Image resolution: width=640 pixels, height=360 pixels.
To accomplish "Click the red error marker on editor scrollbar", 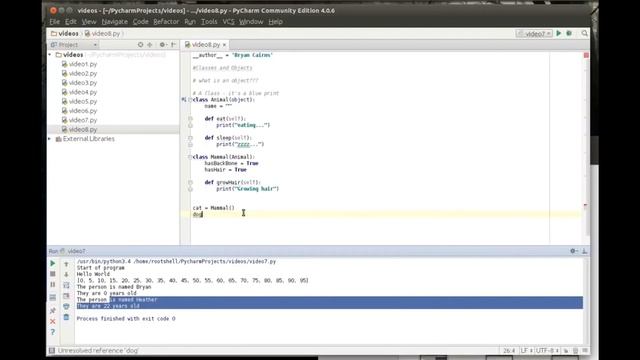I will 586,205.
